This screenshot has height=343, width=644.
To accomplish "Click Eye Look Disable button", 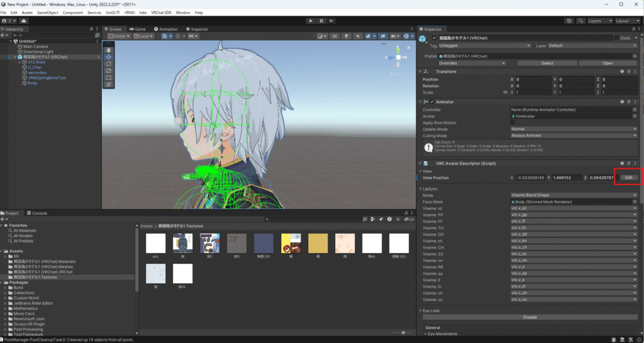I will [530, 317].
